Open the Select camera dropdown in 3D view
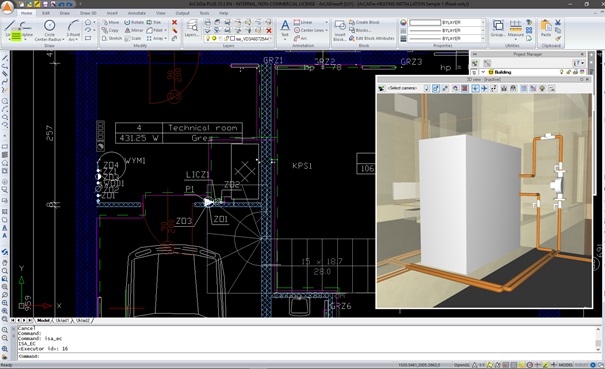This screenshot has width=605, height=369. pos(402,88)
